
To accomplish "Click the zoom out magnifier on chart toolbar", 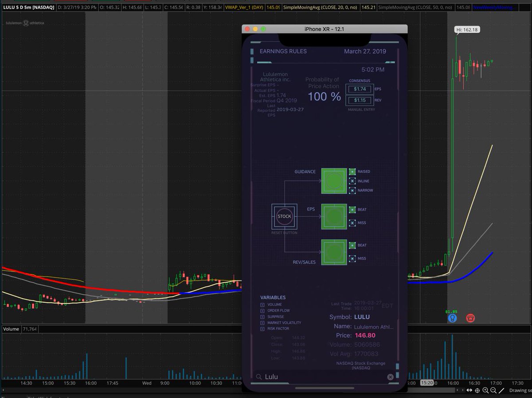I will click(493, 390).
